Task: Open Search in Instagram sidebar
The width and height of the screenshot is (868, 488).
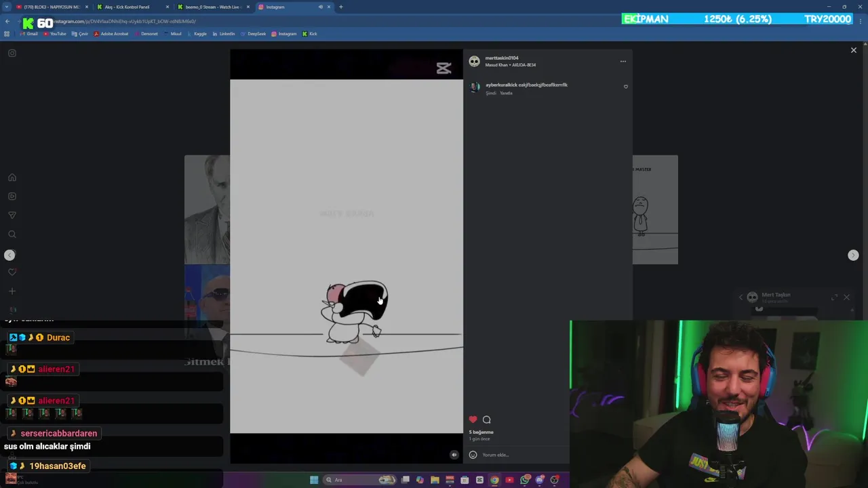Action: click(x=12, y=235)
